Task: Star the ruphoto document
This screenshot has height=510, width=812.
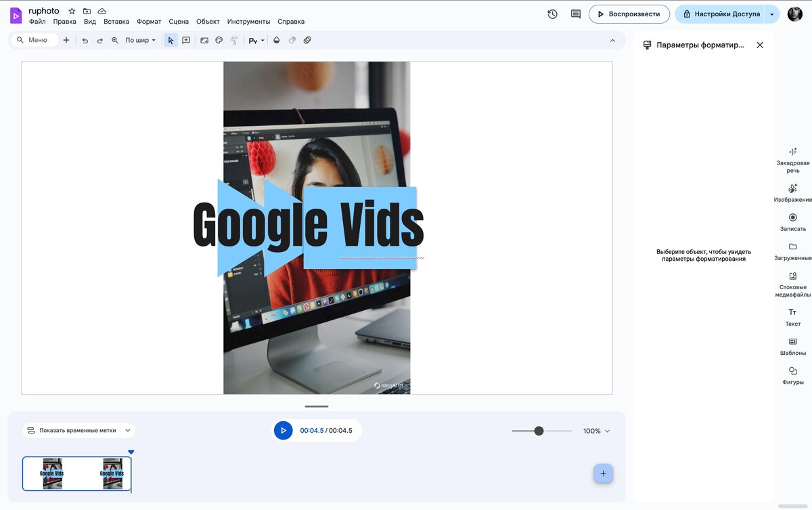Action: pos(72,12)
